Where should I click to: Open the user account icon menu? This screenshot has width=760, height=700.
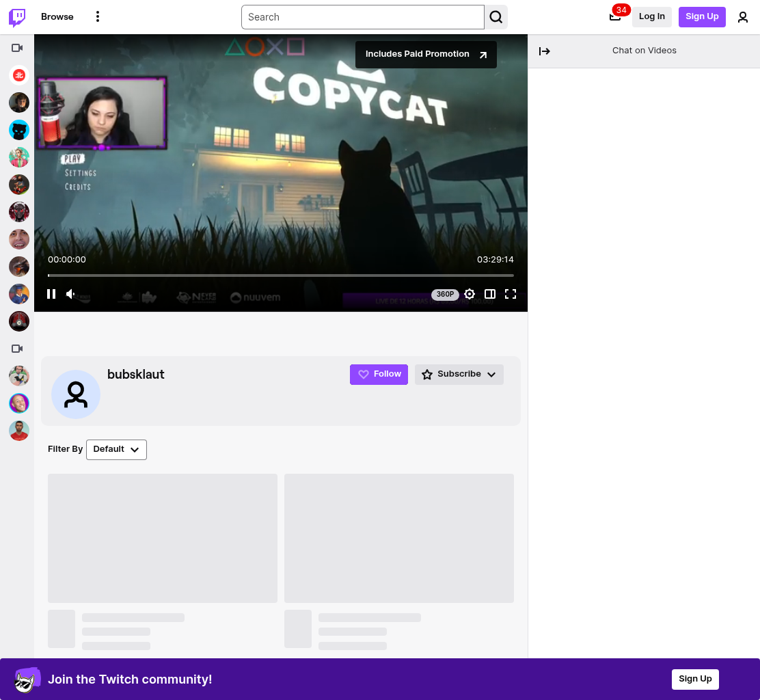[x=742, y=17]
